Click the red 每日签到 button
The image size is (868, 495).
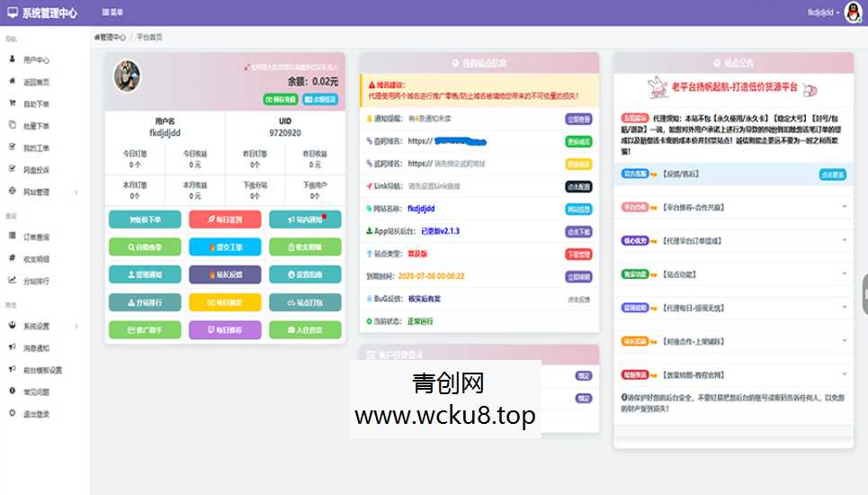[225, 219]
